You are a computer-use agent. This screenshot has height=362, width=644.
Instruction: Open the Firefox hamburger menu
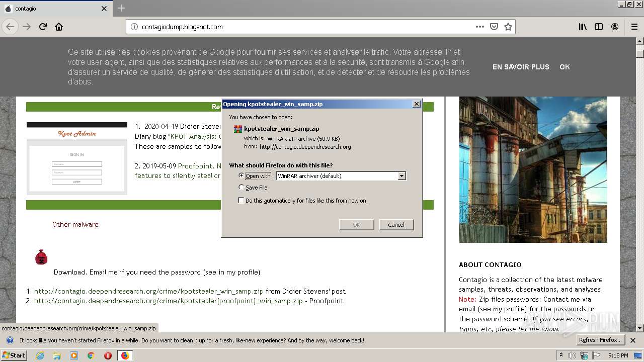click(634, 27)
